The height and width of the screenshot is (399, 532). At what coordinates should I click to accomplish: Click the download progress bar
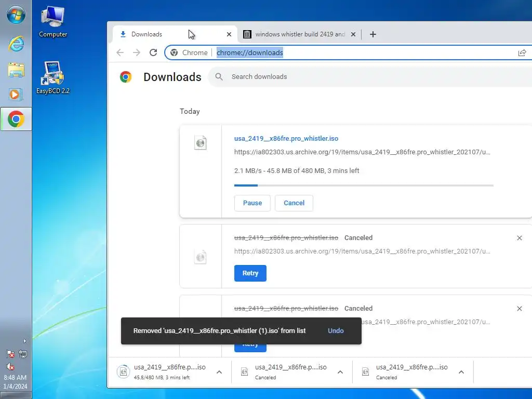(x=364, y=185)
